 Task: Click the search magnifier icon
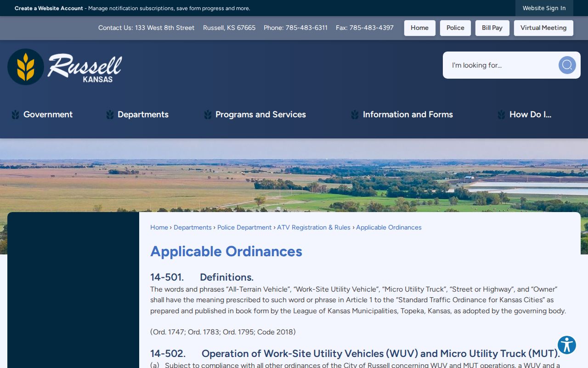pos(567,65)
